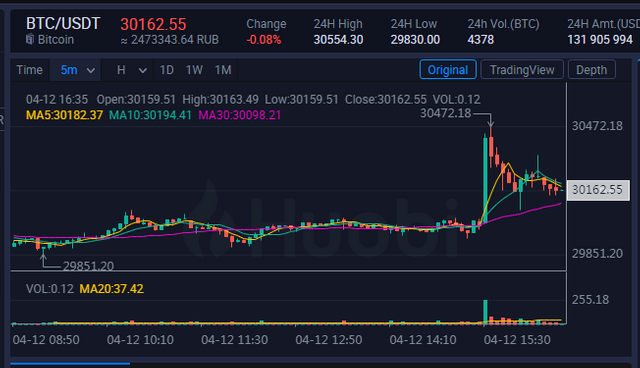Click the 04-12 08:50 time axis label
Image resolution: width=640 pixels, height=368 pixels.
point(46,340)
